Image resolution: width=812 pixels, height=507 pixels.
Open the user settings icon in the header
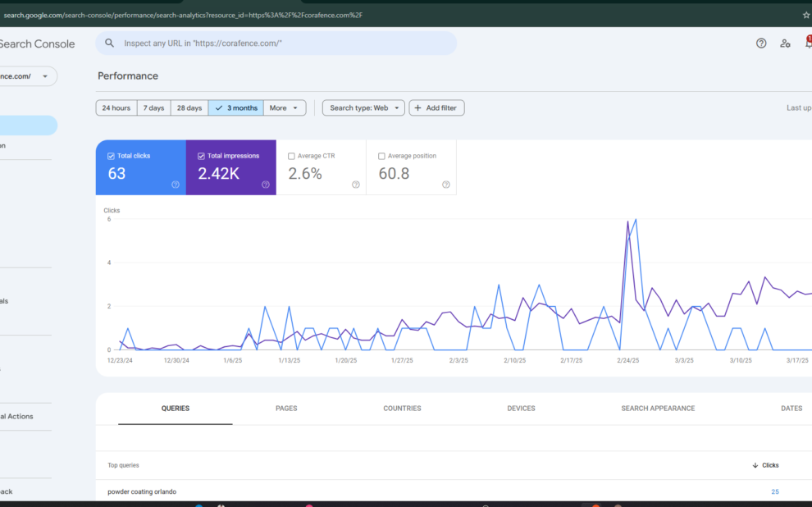[x=785, y=43]
